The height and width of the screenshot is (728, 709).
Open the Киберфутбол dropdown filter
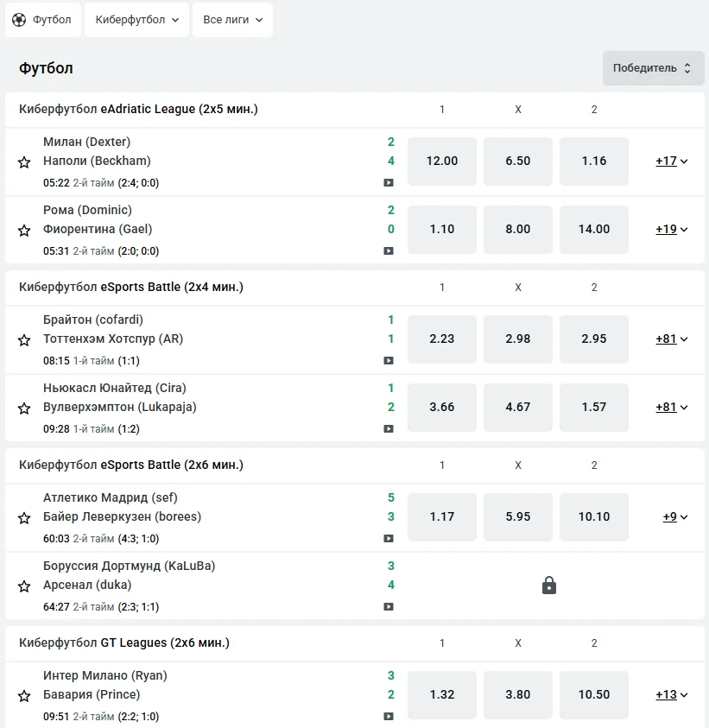(x=137, y=20)
